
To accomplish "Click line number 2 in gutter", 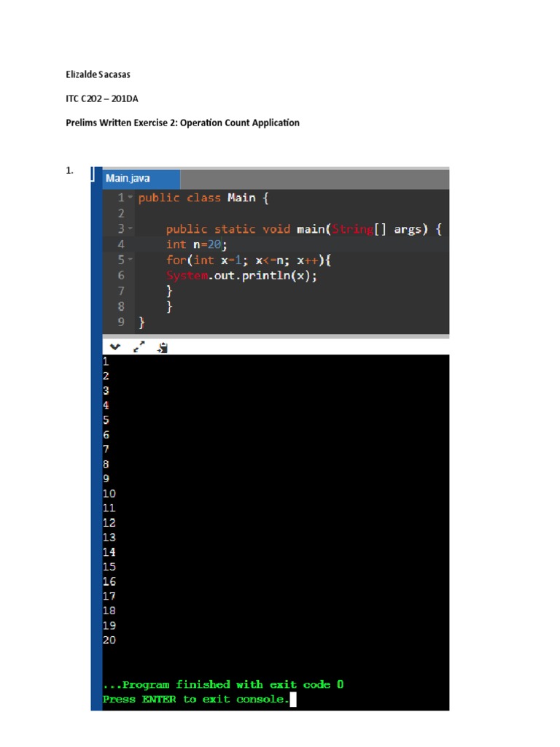I will 121,213.
